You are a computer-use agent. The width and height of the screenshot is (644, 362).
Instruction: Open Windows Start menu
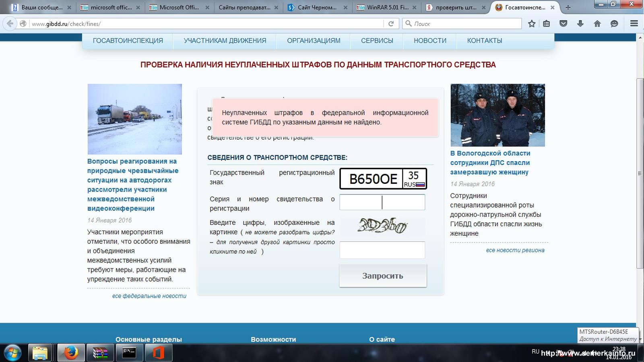[12, 353]
